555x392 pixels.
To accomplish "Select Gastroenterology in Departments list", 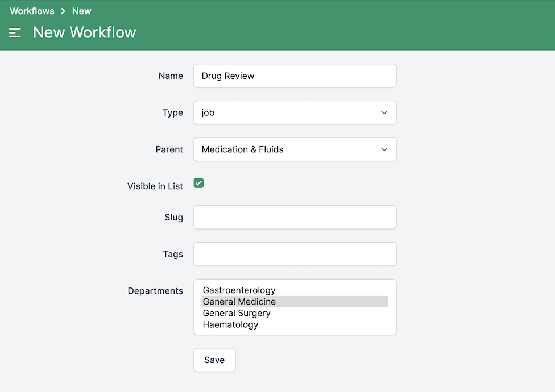I will click(x=239, y=290).
